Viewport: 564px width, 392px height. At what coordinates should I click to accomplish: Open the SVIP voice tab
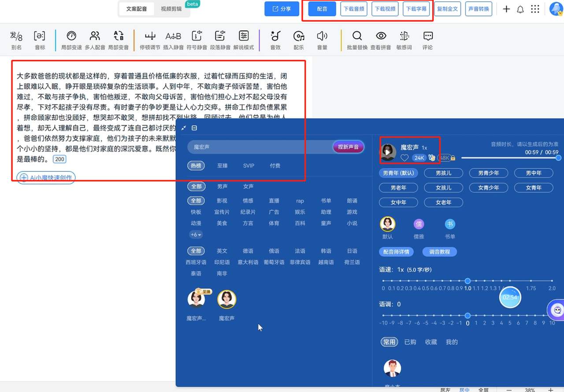coord(249,166)
